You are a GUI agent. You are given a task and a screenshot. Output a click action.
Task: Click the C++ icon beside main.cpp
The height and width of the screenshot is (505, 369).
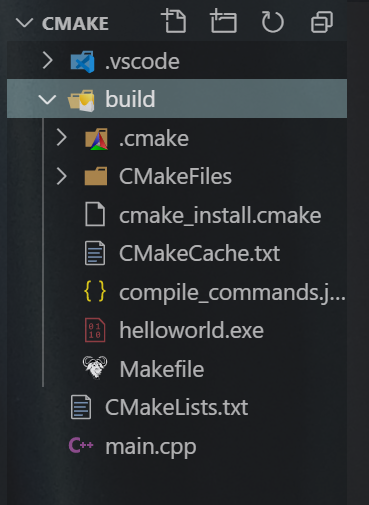coord(81,445)
